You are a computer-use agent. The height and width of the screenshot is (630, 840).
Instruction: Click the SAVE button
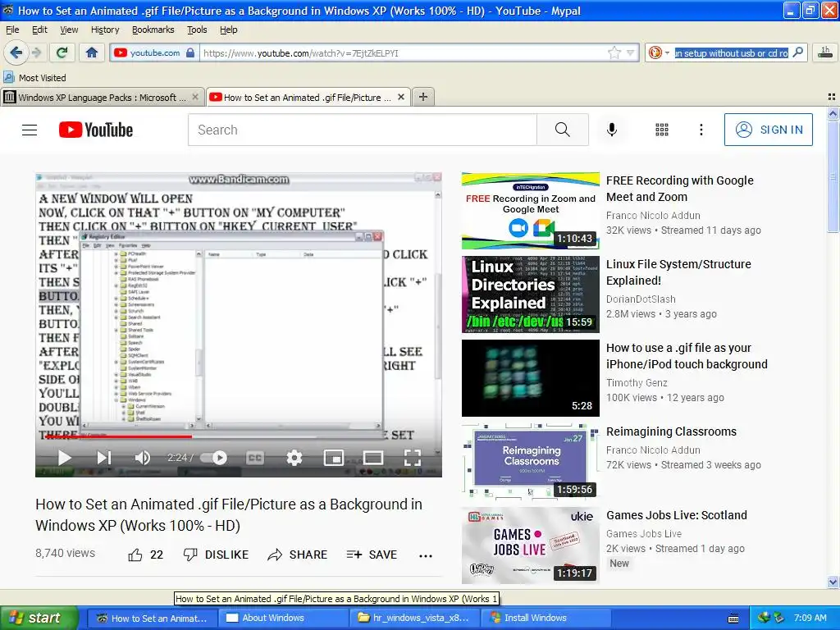pyautogui.click(x=372, y=555)
